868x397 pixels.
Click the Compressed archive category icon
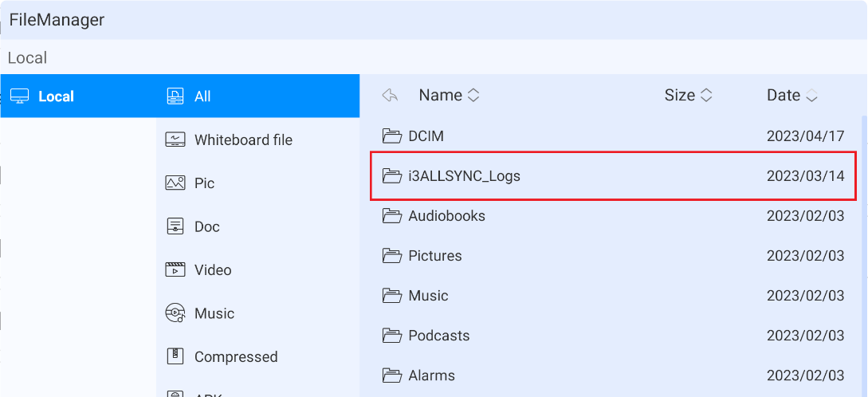coord(175,356)
